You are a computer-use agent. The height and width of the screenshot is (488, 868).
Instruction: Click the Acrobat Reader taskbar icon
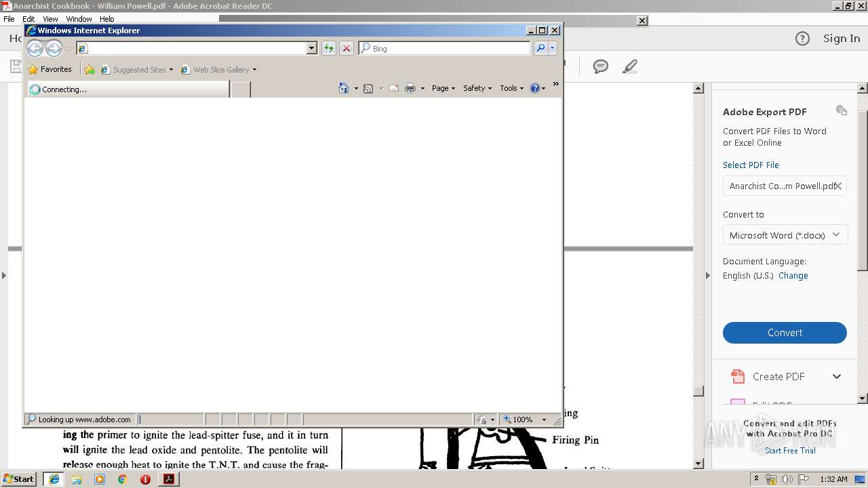[x=169, y=479]
